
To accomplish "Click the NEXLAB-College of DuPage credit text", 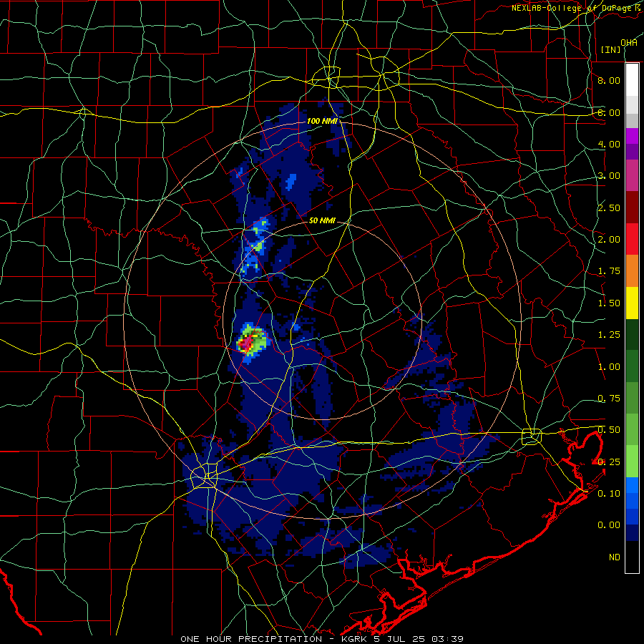I will point(577,8).
